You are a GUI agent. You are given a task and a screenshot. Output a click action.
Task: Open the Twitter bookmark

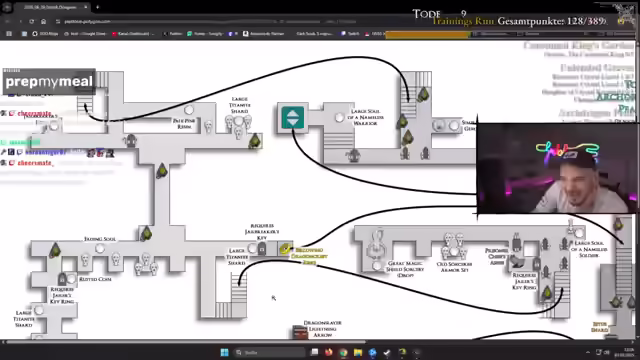[x=173, y=34]
